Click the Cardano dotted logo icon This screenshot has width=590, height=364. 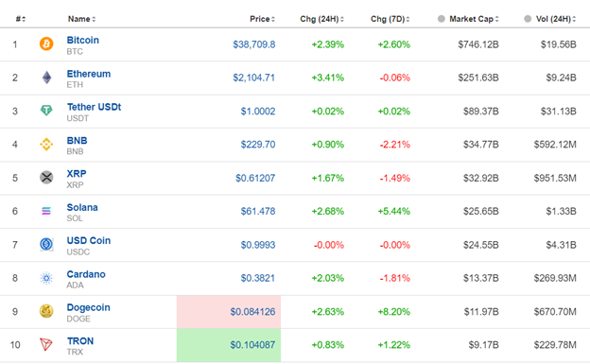pos(46,278)
